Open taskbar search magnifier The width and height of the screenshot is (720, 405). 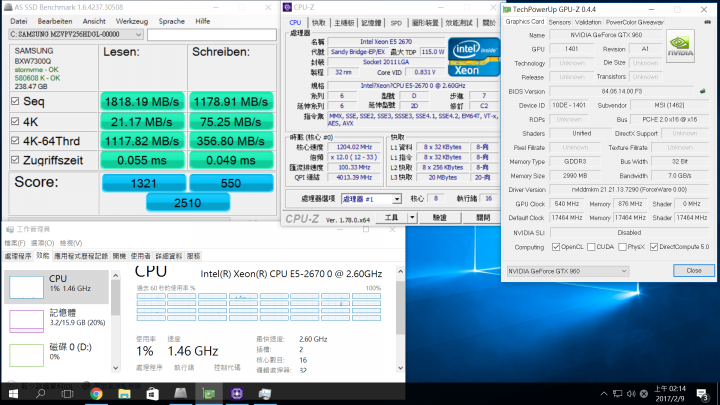click(40, 394)
